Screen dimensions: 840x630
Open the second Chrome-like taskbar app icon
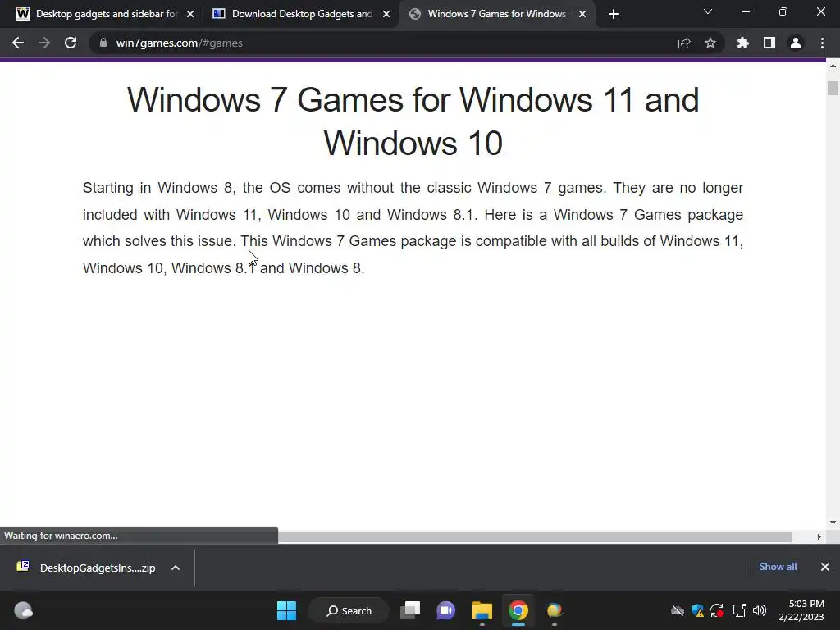click(555, 610)
